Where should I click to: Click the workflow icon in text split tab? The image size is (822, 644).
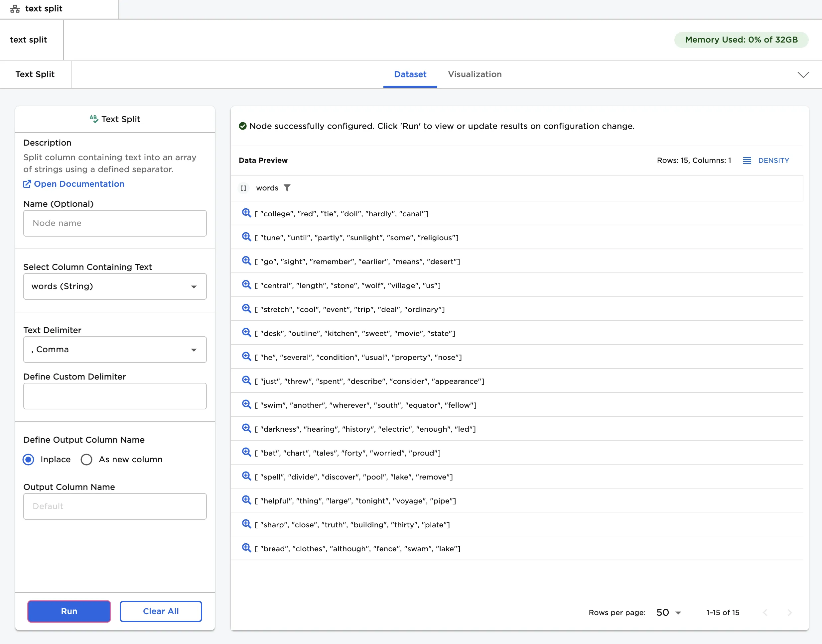(x=15, y=9)
